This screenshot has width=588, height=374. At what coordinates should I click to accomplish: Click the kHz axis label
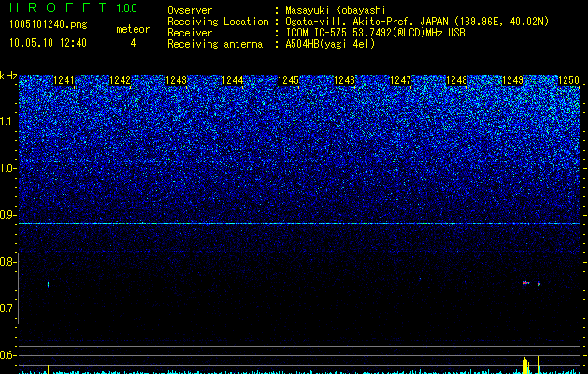8,76
